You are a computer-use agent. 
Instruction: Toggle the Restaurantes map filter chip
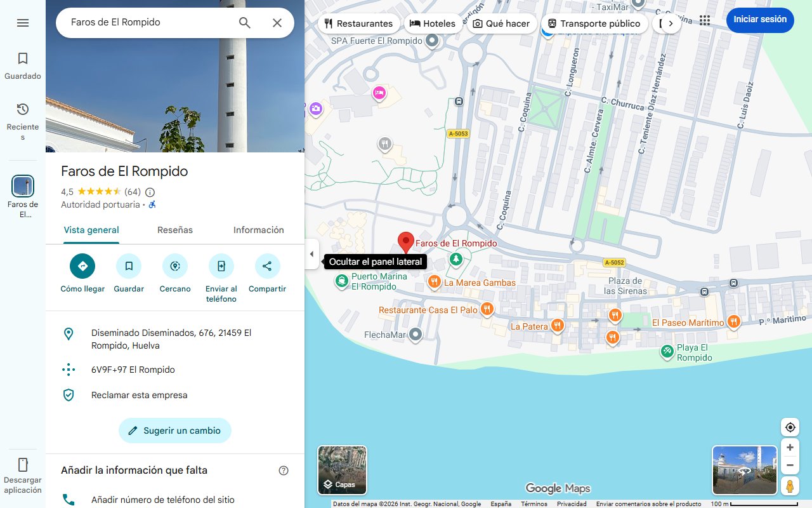pyautogui.click(x=358, y=23)
